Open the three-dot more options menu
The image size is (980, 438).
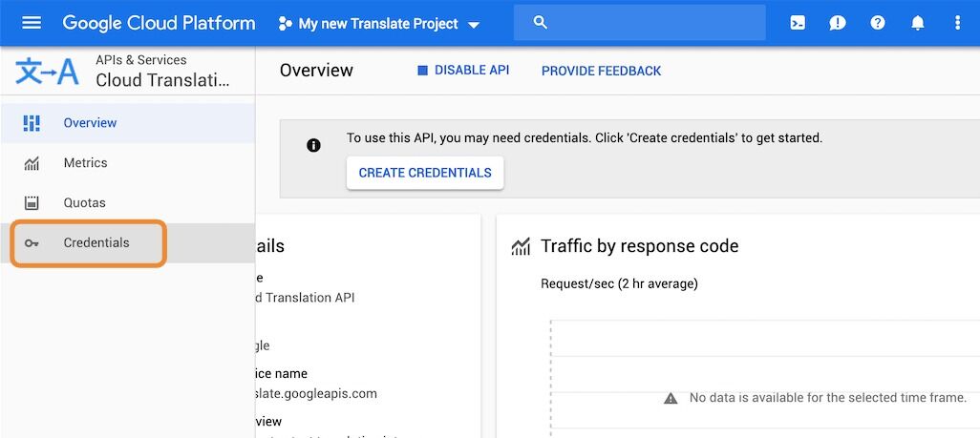[957, 23]
